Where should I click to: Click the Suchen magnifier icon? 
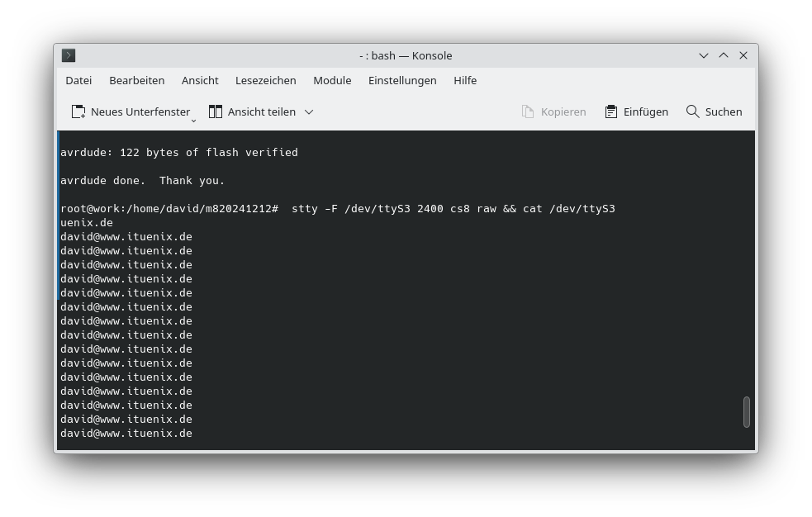point(692,111)
